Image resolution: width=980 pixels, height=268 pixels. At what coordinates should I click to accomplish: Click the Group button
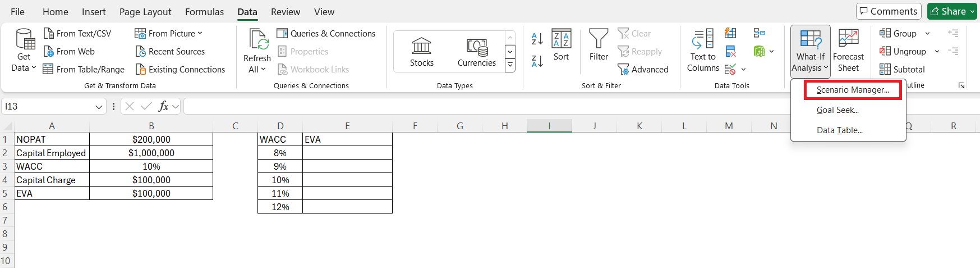point(898,34)
